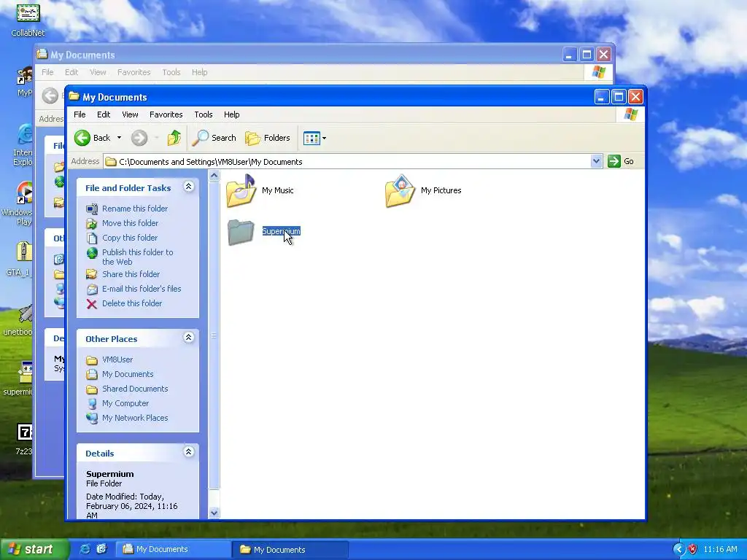
Task: Click Move this folder
Action: click(130, 223)
